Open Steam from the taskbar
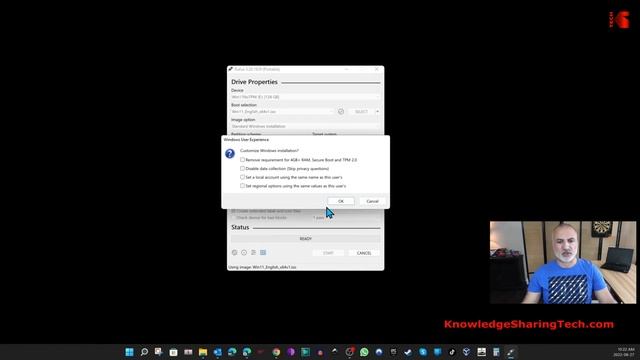The height and width of the screenshot is (360, 640). tap(408, 352)
